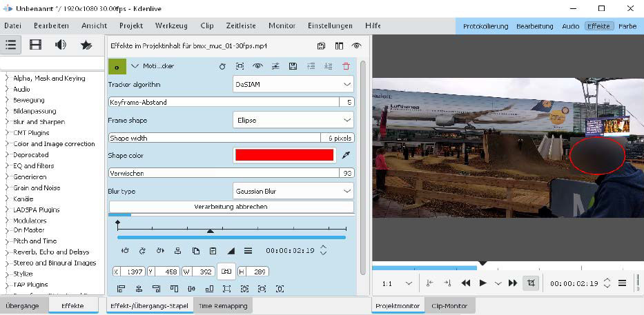Reset the Motion Tracker effect
This screenshot has height=315, width=644.
(222, 66)
